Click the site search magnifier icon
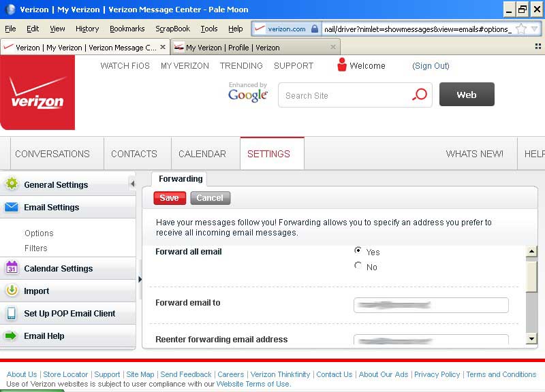This screenshot has width=545, height=392. tap(420, 95)
